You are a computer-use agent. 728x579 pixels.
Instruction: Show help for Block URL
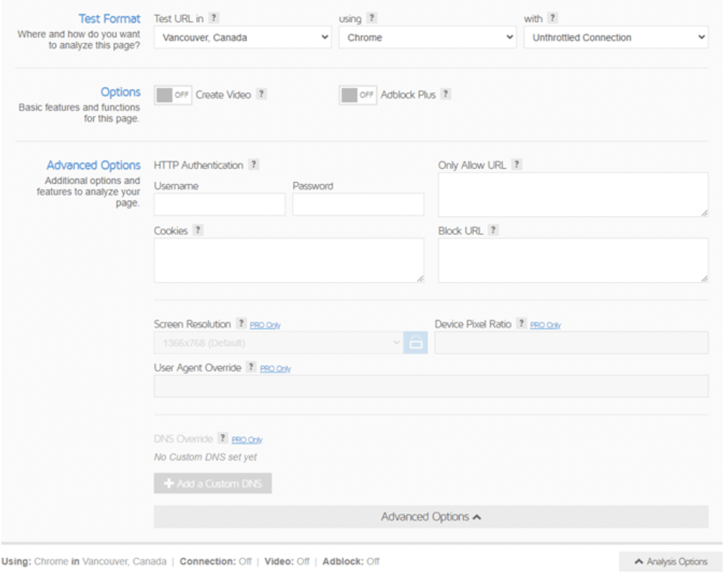494,230
